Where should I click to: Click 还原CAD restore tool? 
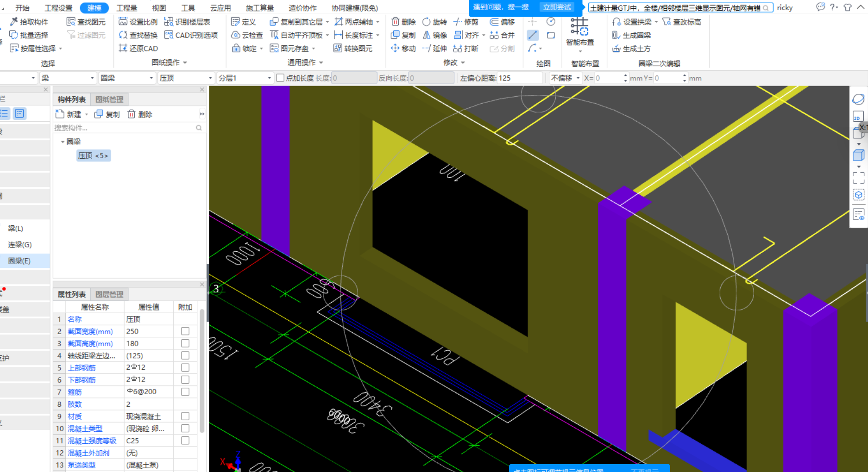tap(138, 49)
